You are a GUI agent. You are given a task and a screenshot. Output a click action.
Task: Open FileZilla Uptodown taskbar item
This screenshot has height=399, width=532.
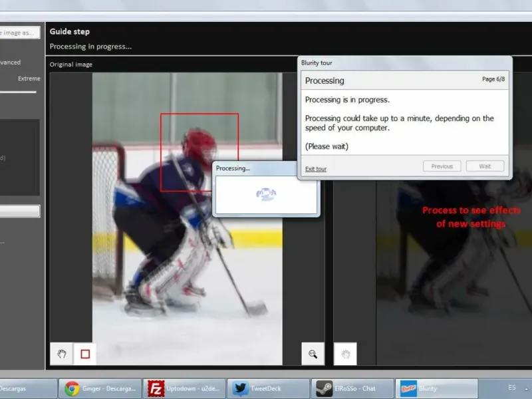click(x=184, y=388)
